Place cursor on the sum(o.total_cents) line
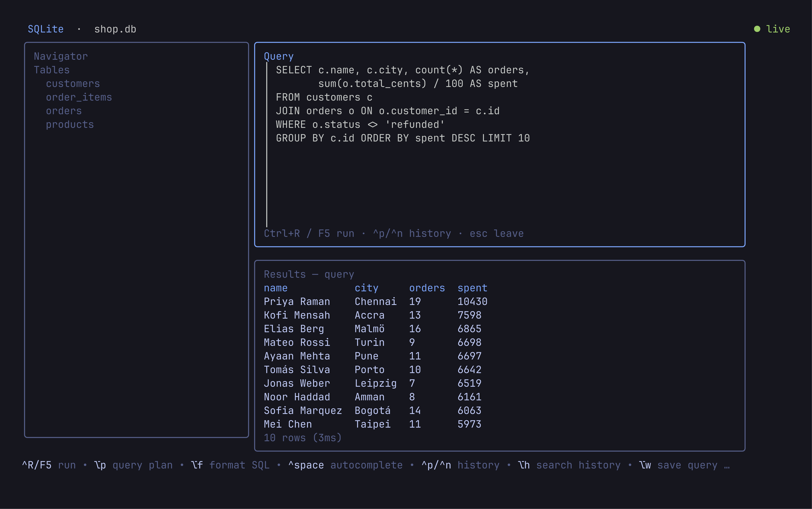 (x=418, y=83)
